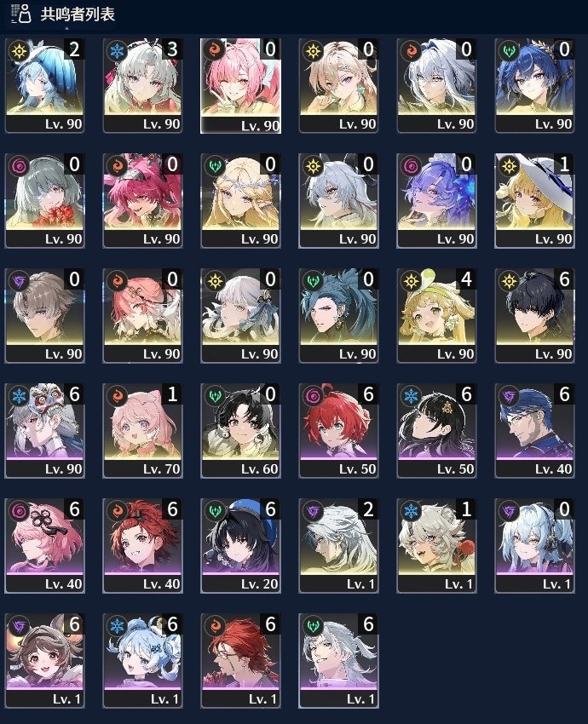Screen dimensions: 588x724
Task: Click the Lv. 70 level label
Action: pyautogui.click(x=161, y=469)
